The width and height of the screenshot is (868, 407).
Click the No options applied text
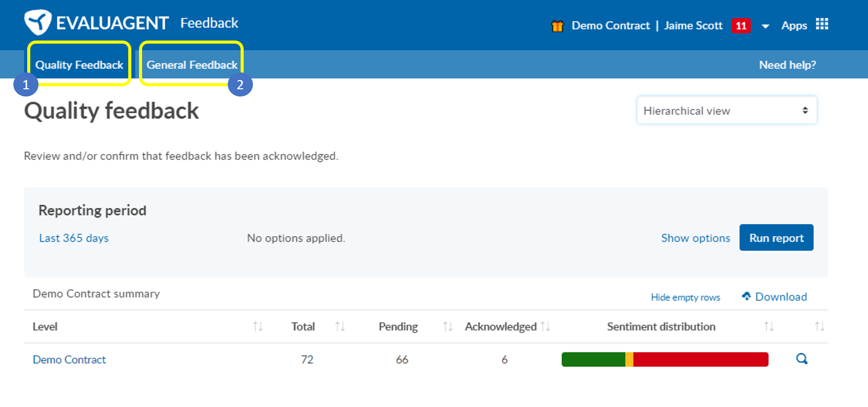click(x=296, y=238)
